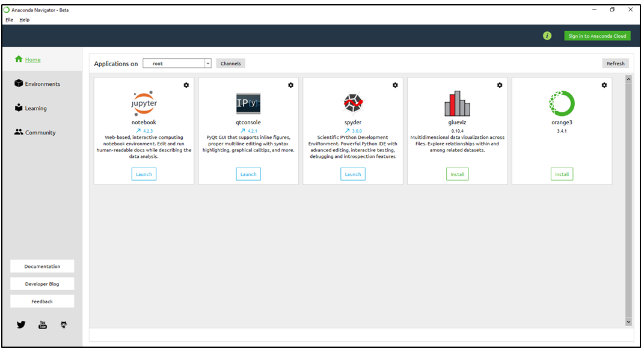
Task: Open the Community tab
Action: (x=40, y=133)
